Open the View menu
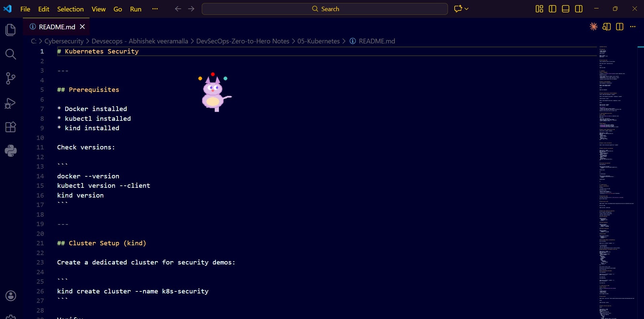The height and width of the screenshot is (319, 644). tap(99, 9)
